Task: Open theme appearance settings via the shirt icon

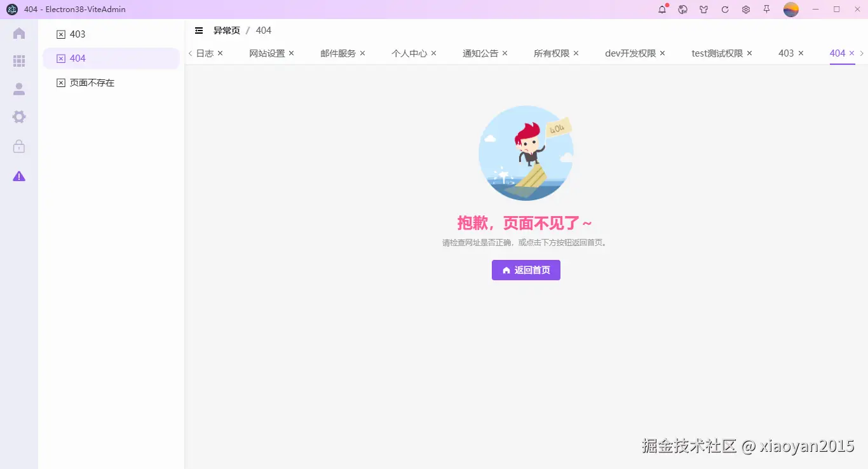Action: [x=703, y=10]
